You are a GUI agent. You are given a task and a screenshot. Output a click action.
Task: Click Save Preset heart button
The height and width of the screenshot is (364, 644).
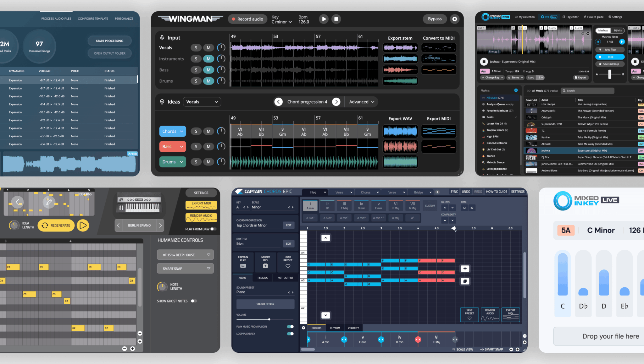(469, 315)
